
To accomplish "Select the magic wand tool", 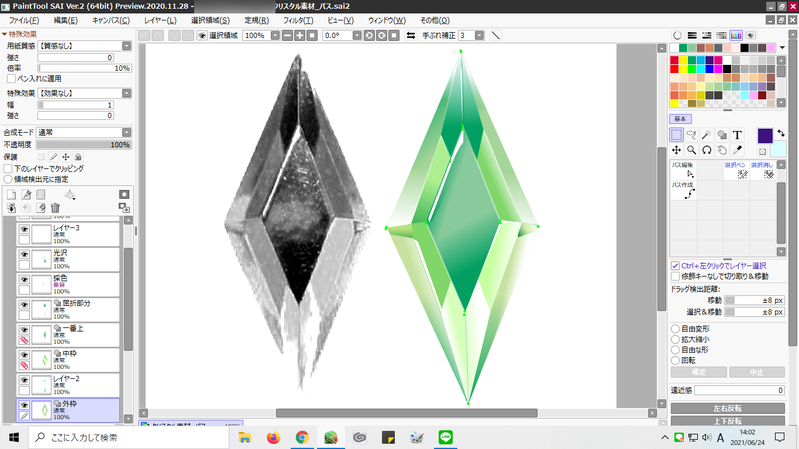I will click(x=706, y=135).
